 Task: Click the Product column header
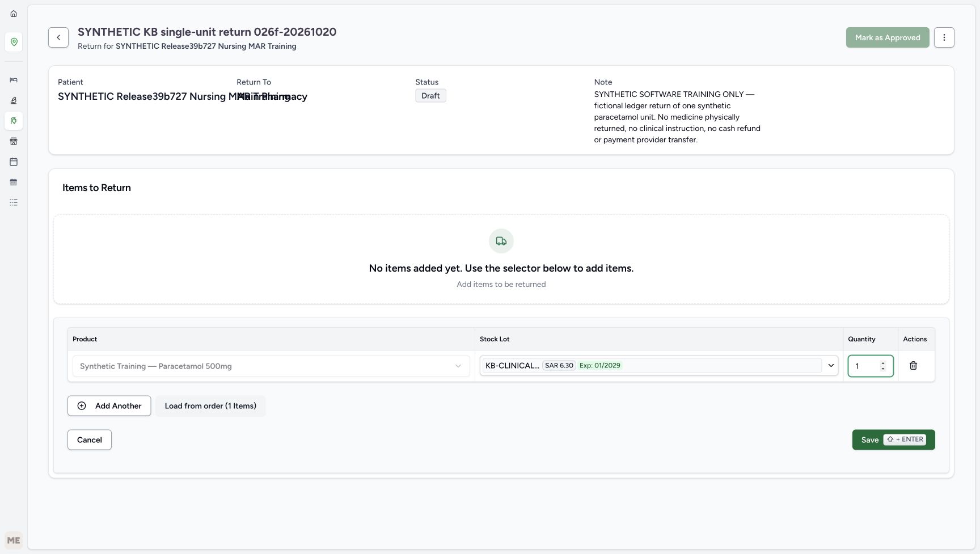[85, 339]
